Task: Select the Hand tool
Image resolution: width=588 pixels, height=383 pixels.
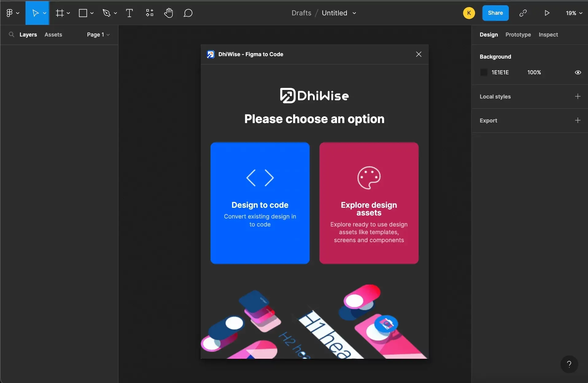Action: point(169,13)
